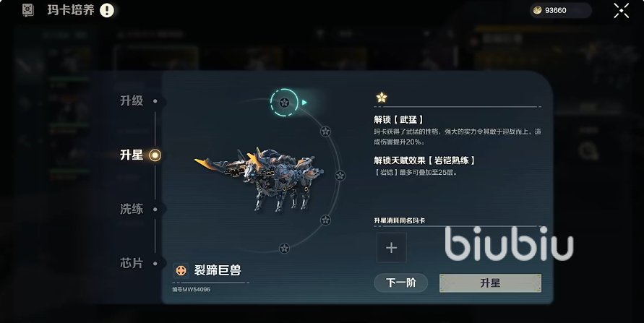Close the 玛卡培养 screen
This screenshot has height=323, width=644.
point(621,11)
